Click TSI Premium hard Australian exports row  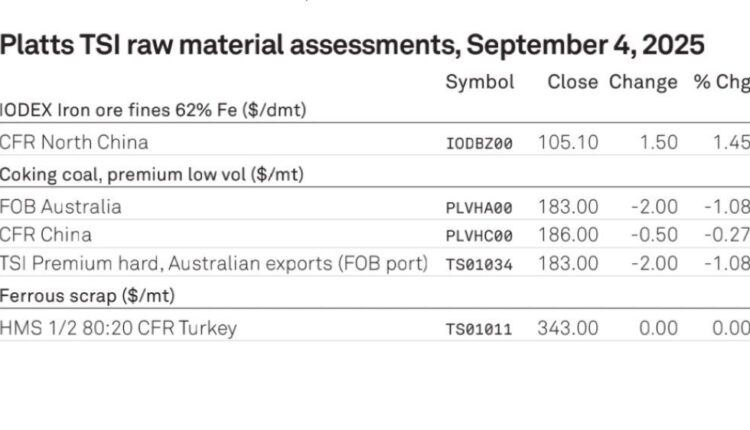tap(375, 263)
